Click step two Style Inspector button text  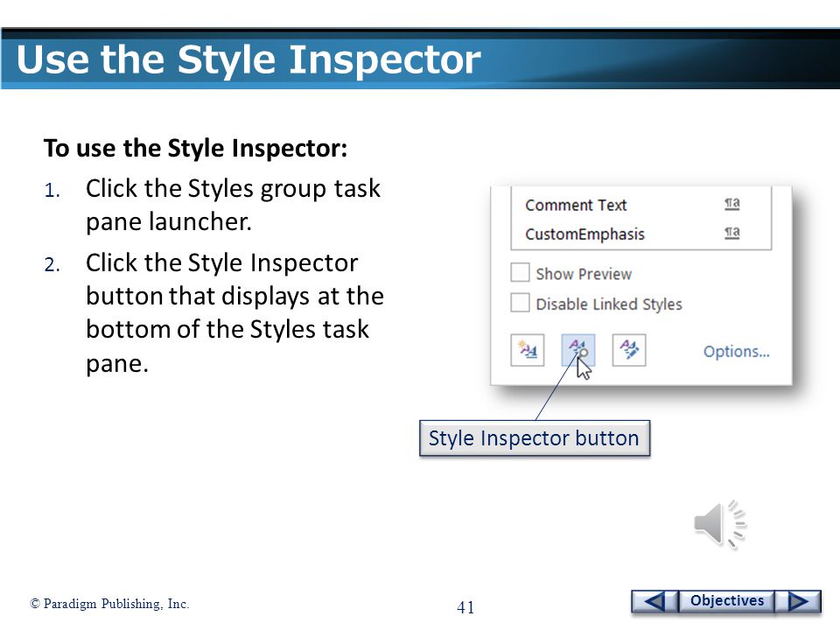234,313
